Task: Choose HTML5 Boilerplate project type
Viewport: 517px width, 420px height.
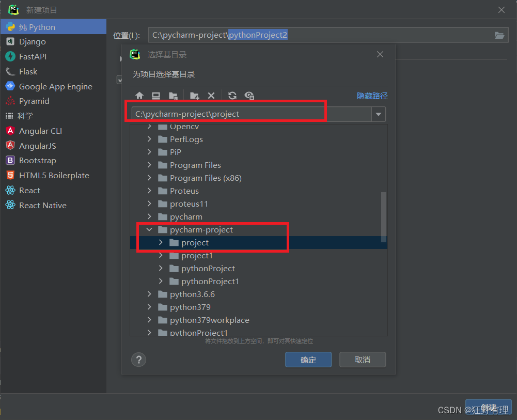Action: pos(53,175)
